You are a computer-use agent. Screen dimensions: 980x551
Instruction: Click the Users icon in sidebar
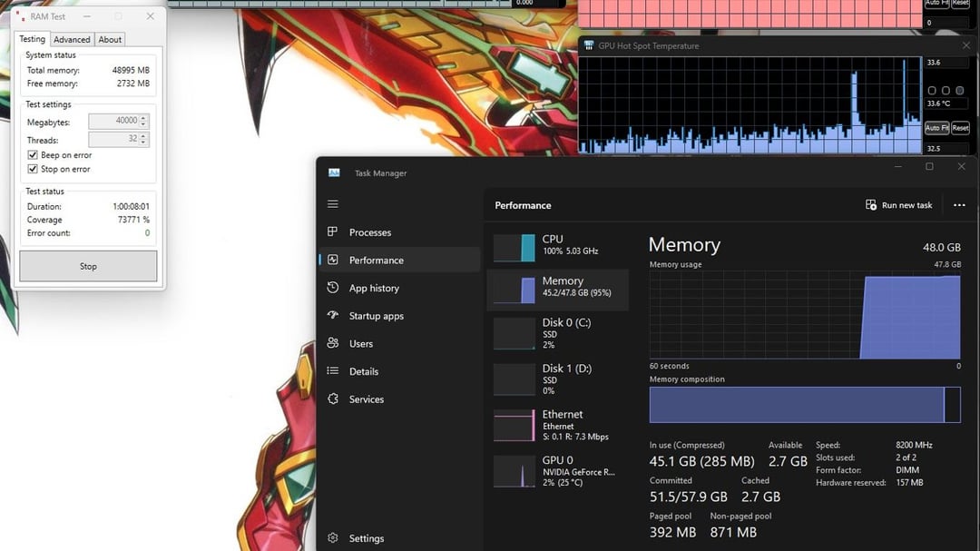tap(332, 343)
